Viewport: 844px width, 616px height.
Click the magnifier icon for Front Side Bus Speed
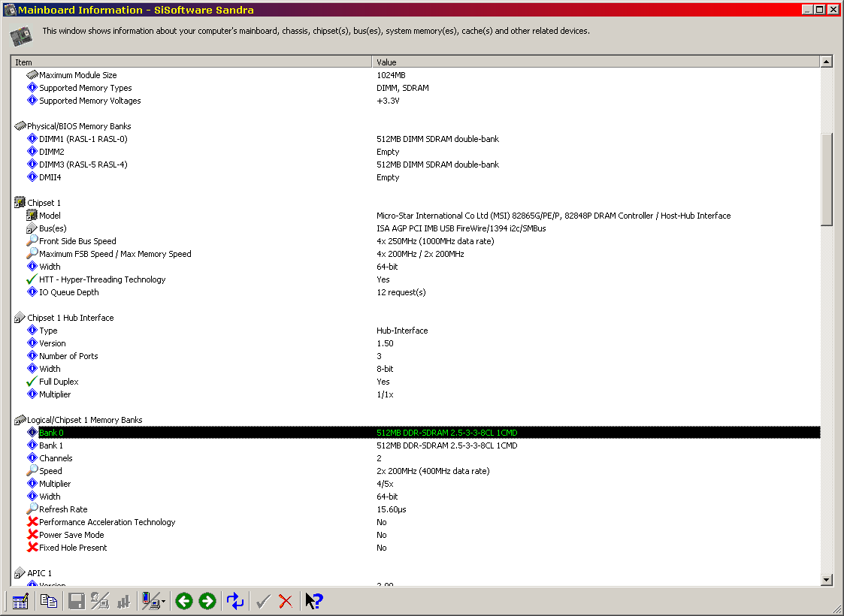pyautogui.click(x=32, y=240)
